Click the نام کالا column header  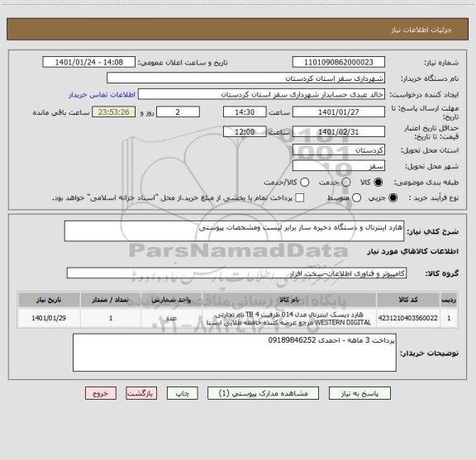tap(289, 300)
